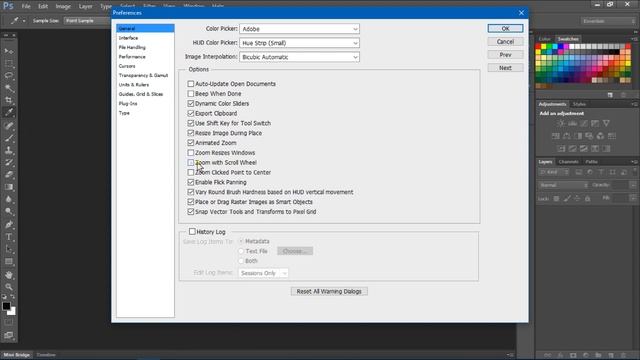Select the Zoom tool in toolbox

(9, 287)
